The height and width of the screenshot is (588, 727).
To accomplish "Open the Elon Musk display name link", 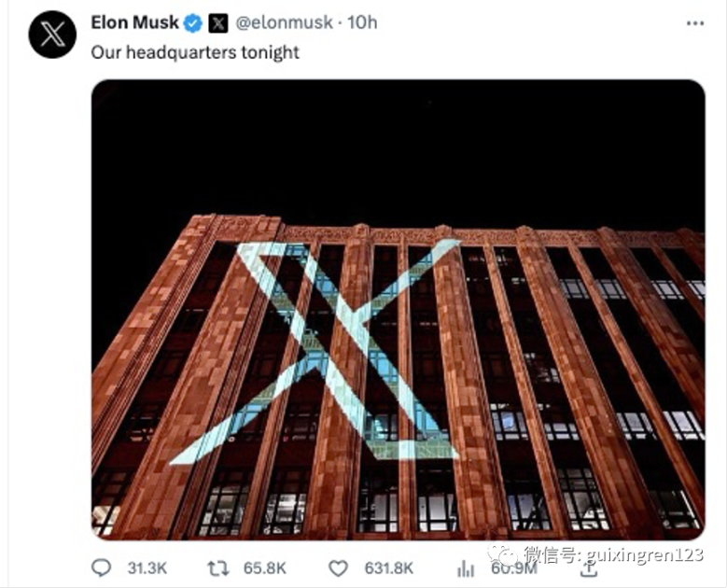I will [134, 22].
